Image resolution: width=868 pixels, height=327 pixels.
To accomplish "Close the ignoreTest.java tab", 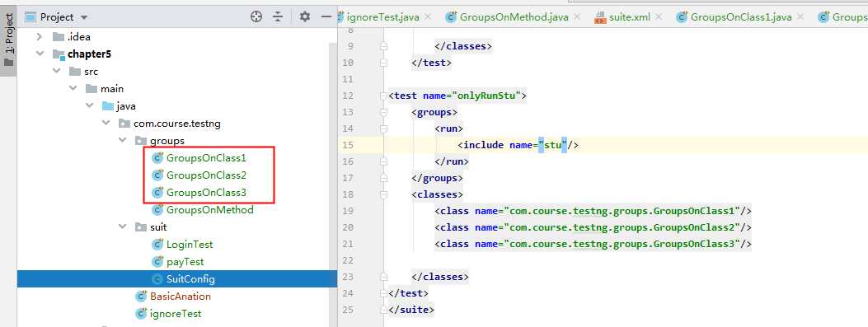I will point(427,17).
